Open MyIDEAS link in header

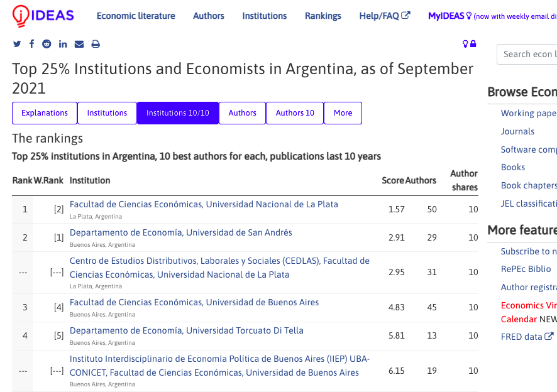click(x=449, y=16)
